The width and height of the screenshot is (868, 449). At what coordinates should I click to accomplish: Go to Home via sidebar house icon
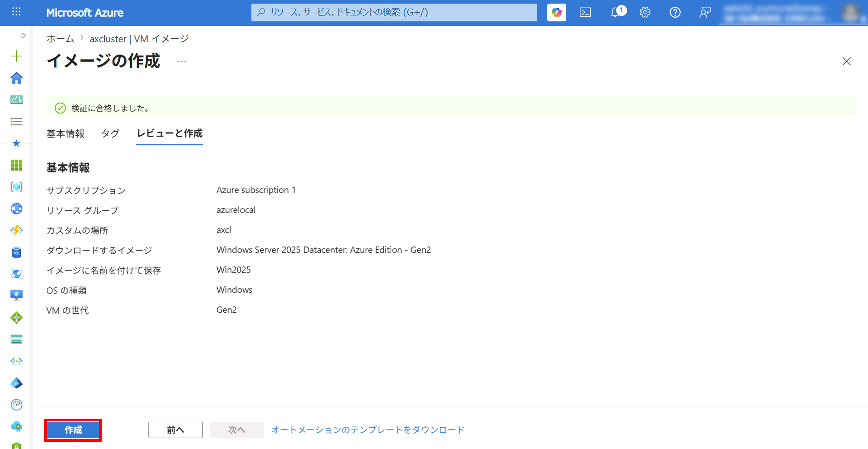16,78
